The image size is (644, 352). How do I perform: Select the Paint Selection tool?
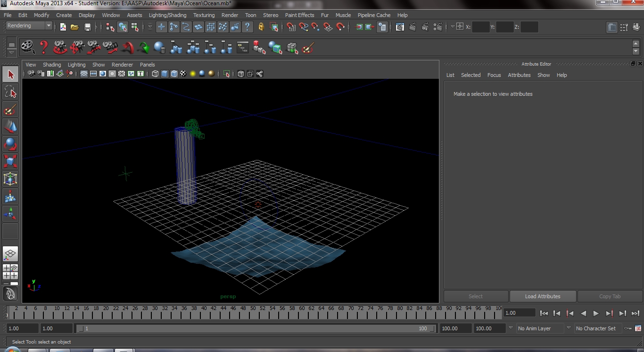coord(10,109)
